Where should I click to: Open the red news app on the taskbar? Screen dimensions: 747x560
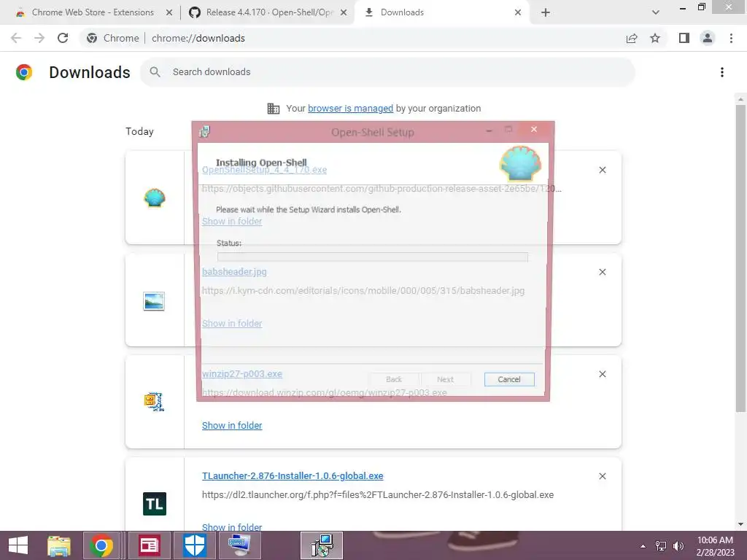[149, 545]
